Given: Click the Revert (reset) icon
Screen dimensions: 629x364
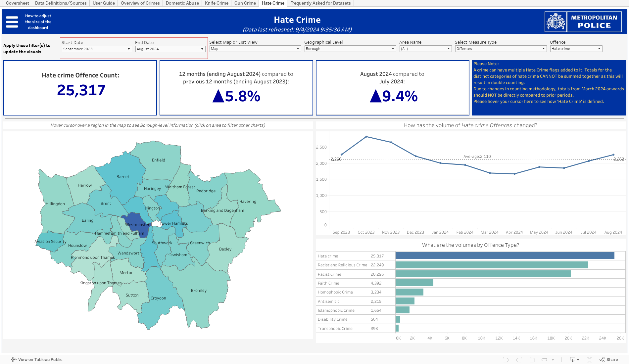Looking at the screenshot, I should (532, 359).
